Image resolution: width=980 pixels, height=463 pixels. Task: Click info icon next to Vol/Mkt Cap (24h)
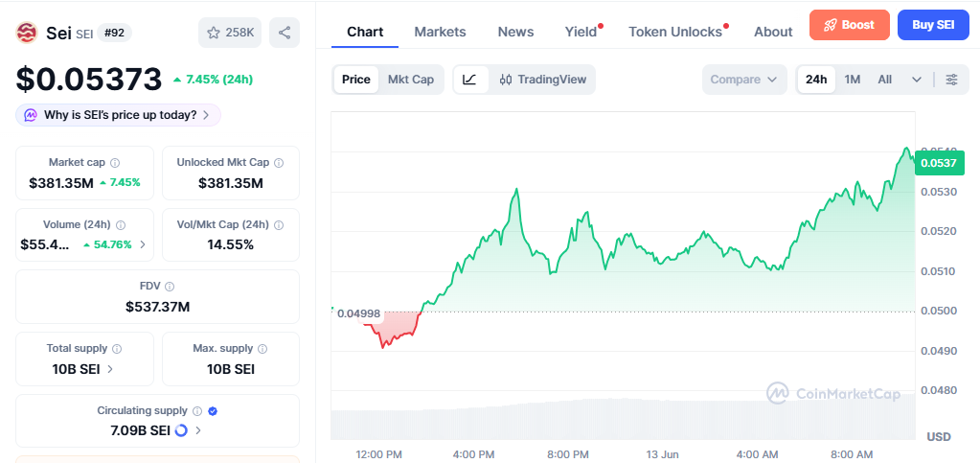(279, 224)
